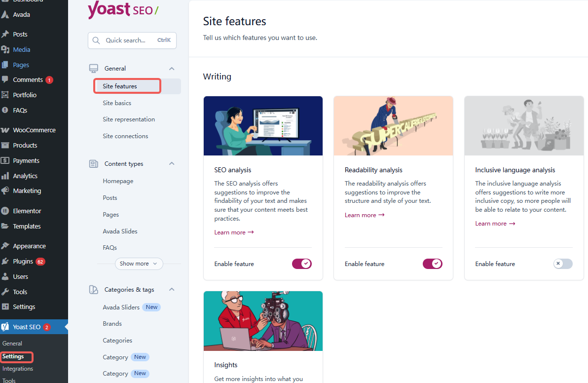Disable the SEO analysis feature

click(x=301, y=264)
